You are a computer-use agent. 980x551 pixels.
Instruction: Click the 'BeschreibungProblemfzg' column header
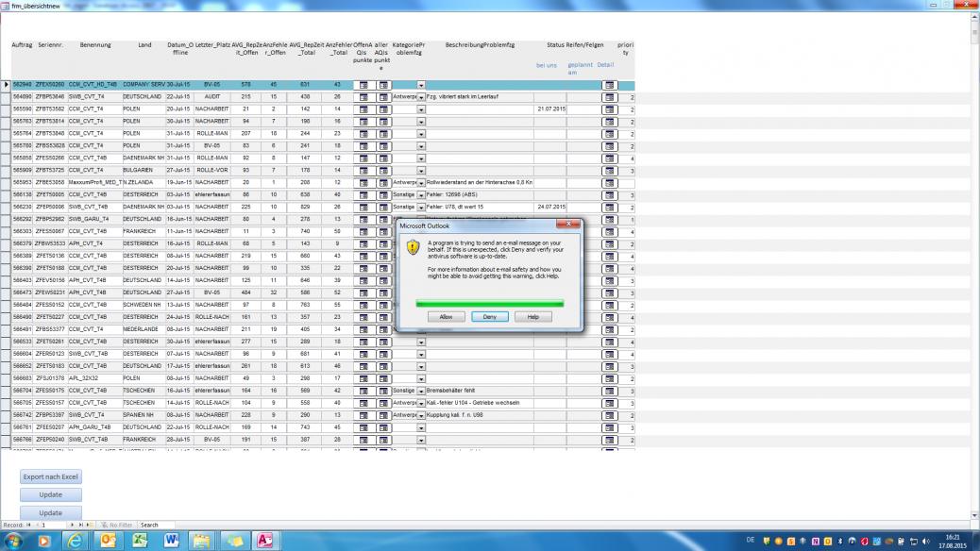[x=480, y=45]
